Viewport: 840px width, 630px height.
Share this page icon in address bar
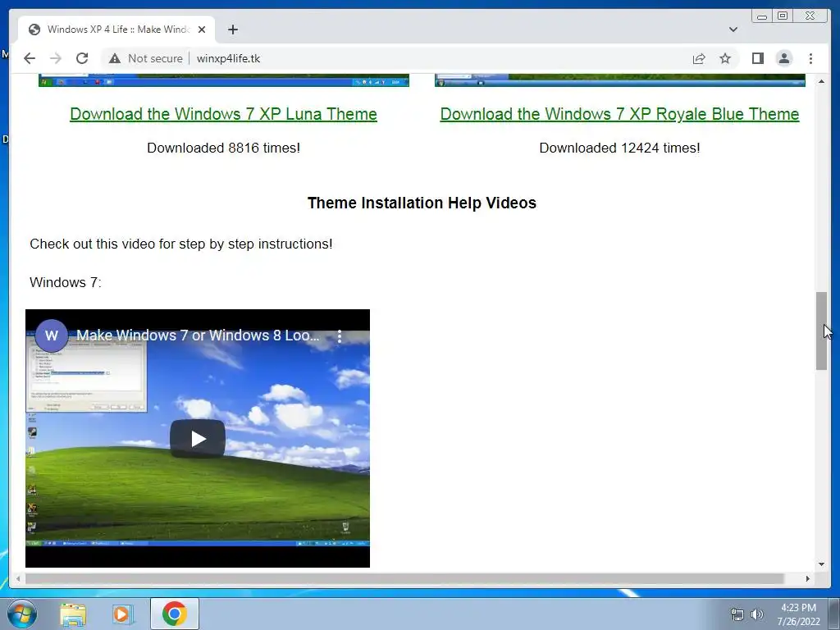pos(699,58)
